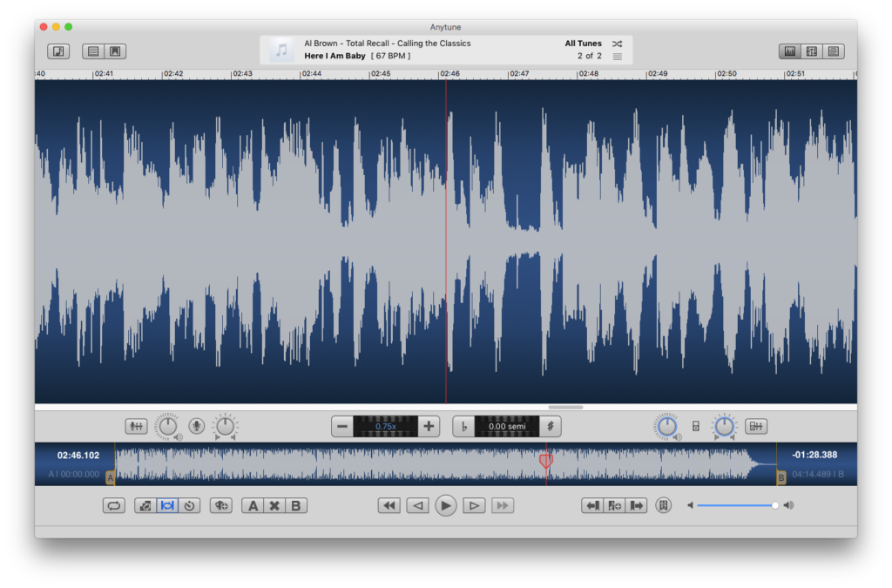This screenshot has height=588, width=892.
Task: Decrease tempo with the minus button
Action: 341,426
